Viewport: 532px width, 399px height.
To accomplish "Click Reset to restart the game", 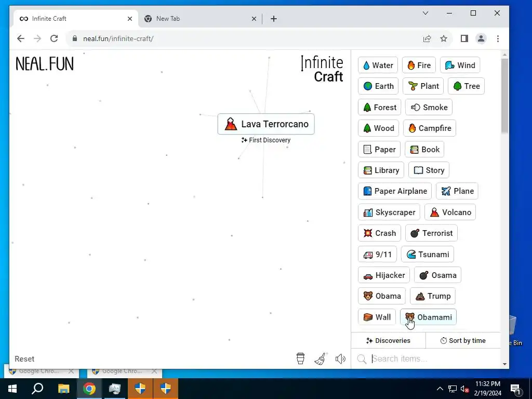I will (x=24, y=359).
